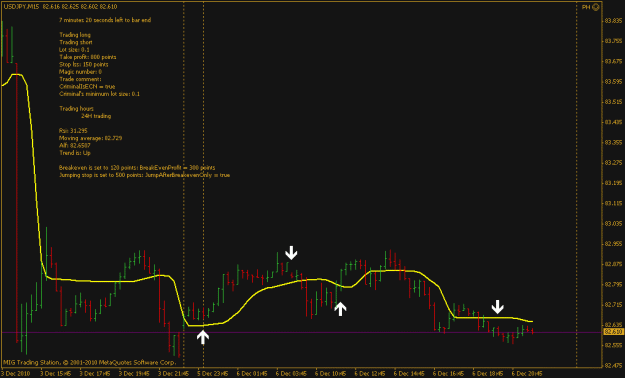Click the 'Moving average: 82.729' reading
Image resolution: width=625 pixels, height=378 pixels.
(90, 138)
